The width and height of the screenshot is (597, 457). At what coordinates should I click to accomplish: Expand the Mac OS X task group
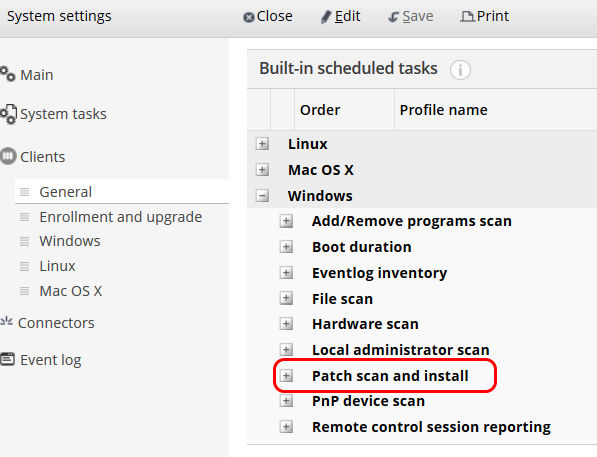tap(262, 169)
